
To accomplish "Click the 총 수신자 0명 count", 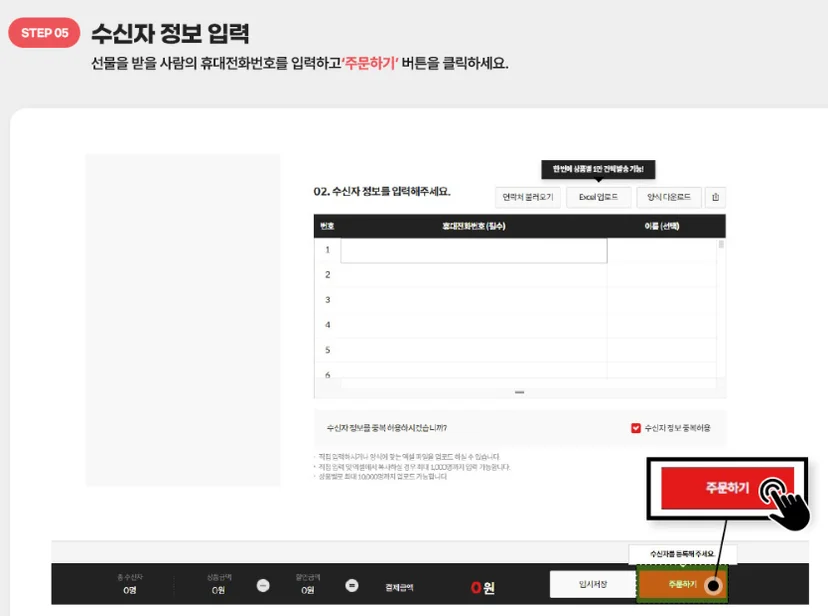I will click(130, 590).
